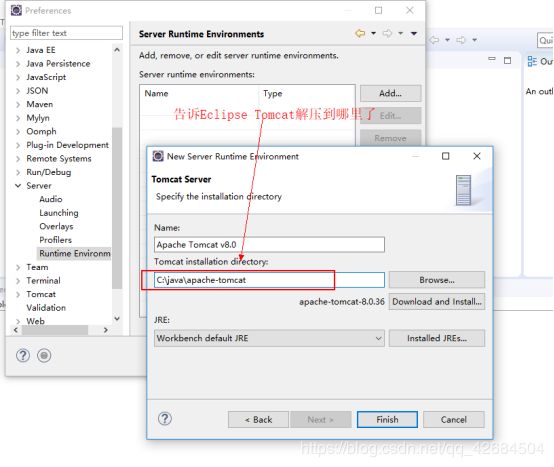The height and width of the screenshot is (467, 554).
Task: Click the Back button in wizard
Action: tap(258, 420)
